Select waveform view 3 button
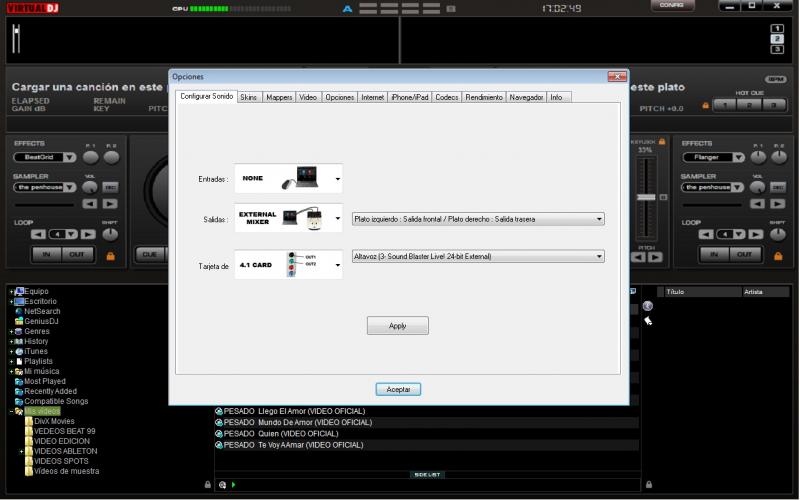Image resolution: width=800 pixels, height=500 pixels. coord(777,49)
